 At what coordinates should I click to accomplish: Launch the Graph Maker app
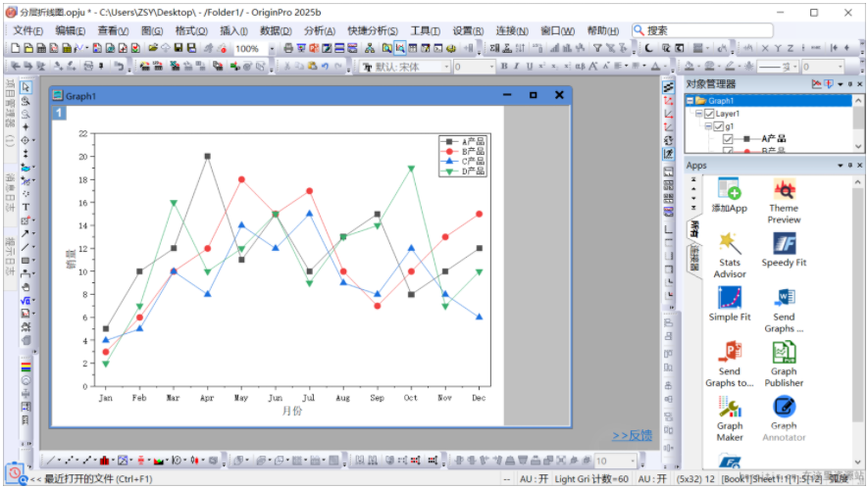729,418
